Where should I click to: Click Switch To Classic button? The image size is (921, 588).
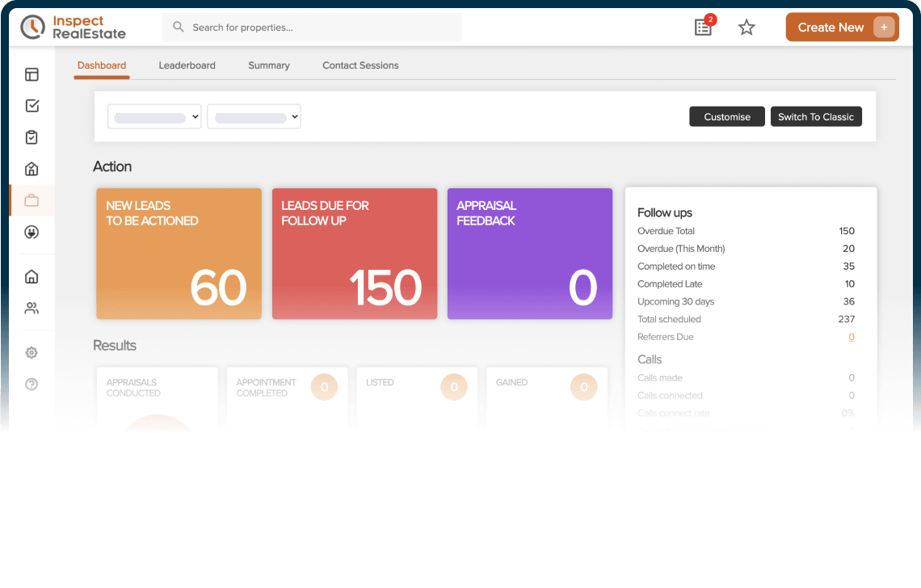tap(817, 116)
